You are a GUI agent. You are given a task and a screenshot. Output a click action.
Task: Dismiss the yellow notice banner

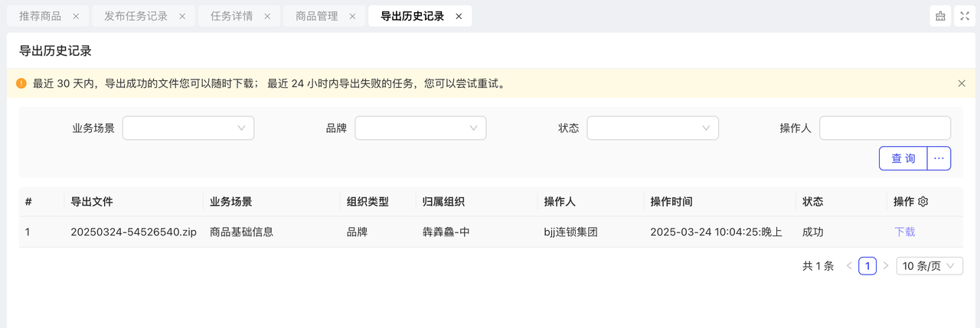pos(962,83)
